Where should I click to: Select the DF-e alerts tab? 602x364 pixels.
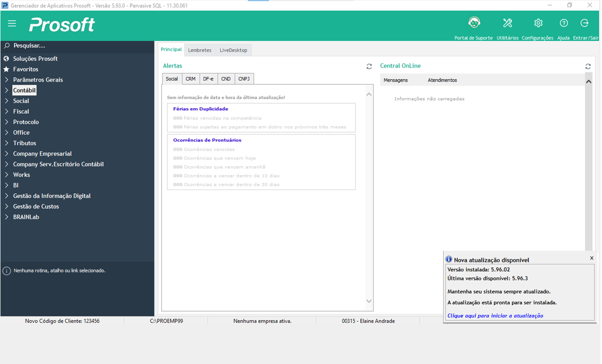tap(208, 79)
